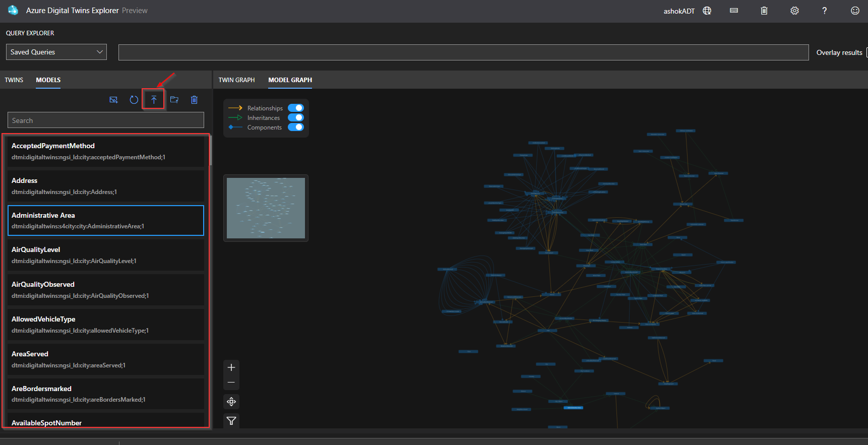
Task: Switch to the TWIN GRAPH tab
Action: [x=236, y=80]
